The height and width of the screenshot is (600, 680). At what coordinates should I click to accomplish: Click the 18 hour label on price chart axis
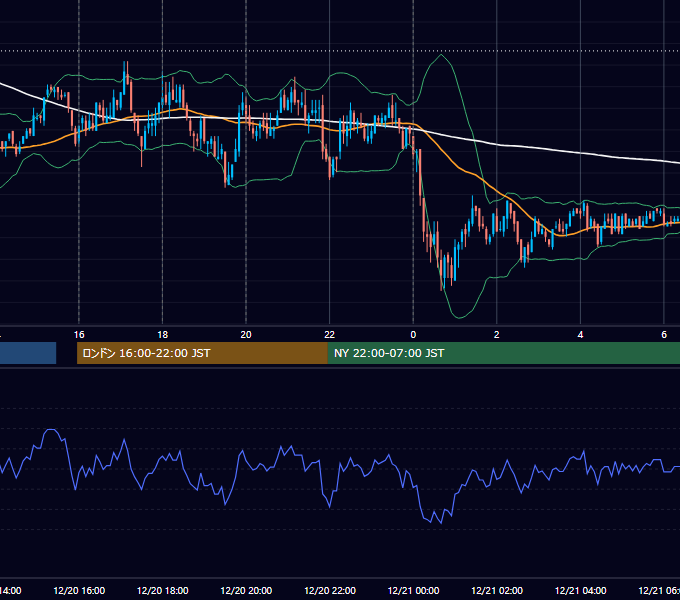click(x=163, y=335)
